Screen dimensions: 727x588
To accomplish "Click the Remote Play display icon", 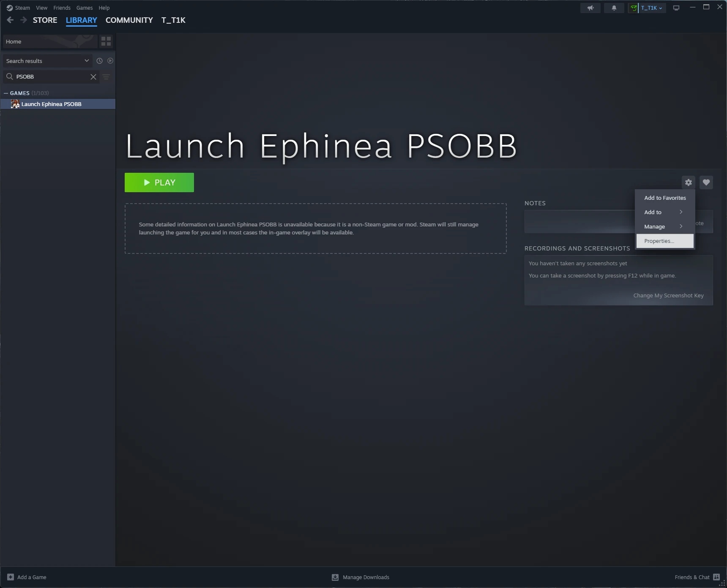I will [676, 7].
